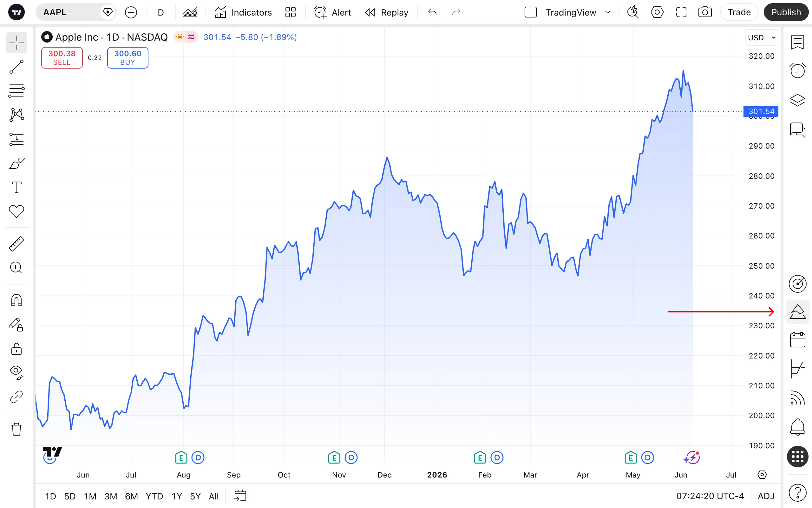Screen dimensions: 812x508
Task: Open the screeners radar panel
Action: pyautogui.click(x=798, y=284)
